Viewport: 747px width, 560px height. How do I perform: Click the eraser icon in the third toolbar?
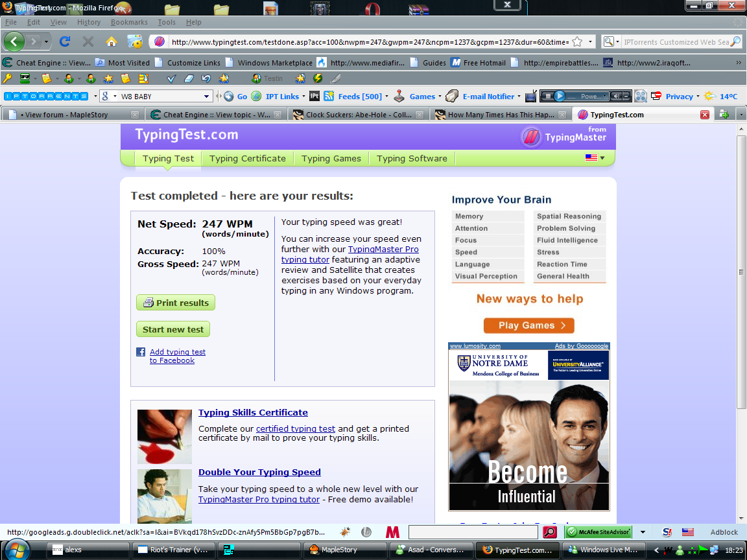click(189, 78)
